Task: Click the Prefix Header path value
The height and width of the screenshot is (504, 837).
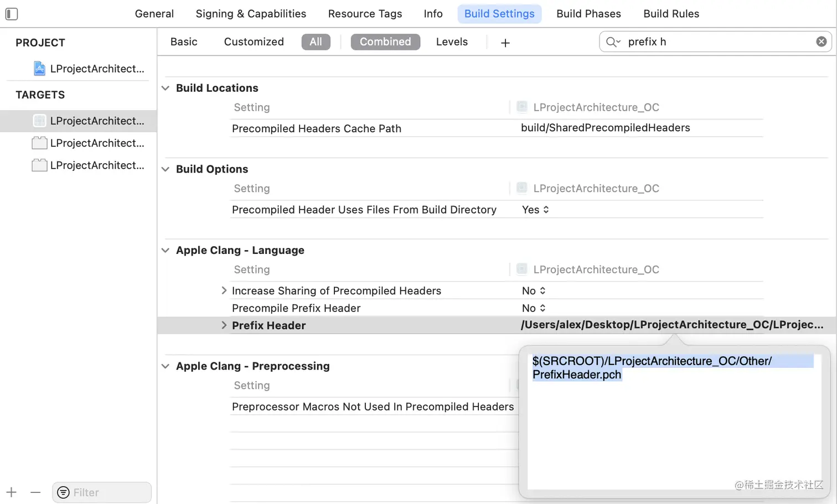Action: coord(671,325)
